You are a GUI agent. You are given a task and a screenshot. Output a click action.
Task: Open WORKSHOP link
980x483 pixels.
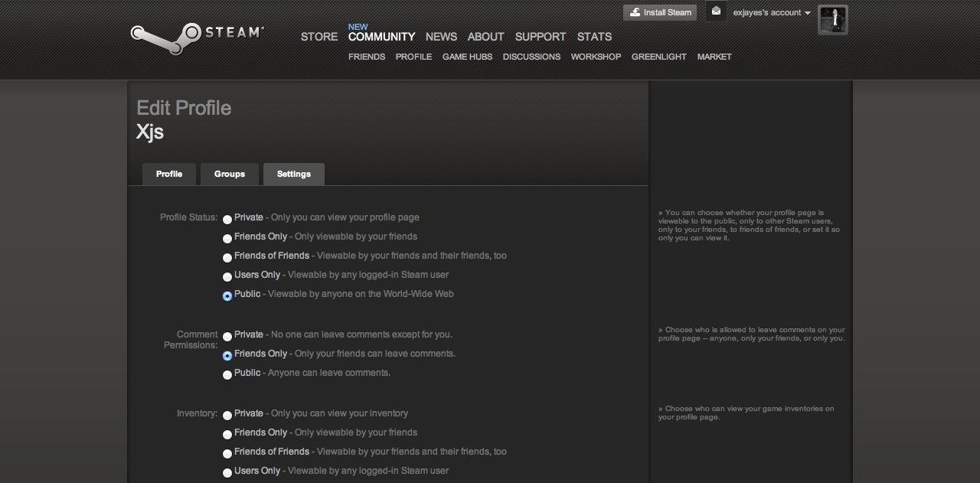click(596, 57)
